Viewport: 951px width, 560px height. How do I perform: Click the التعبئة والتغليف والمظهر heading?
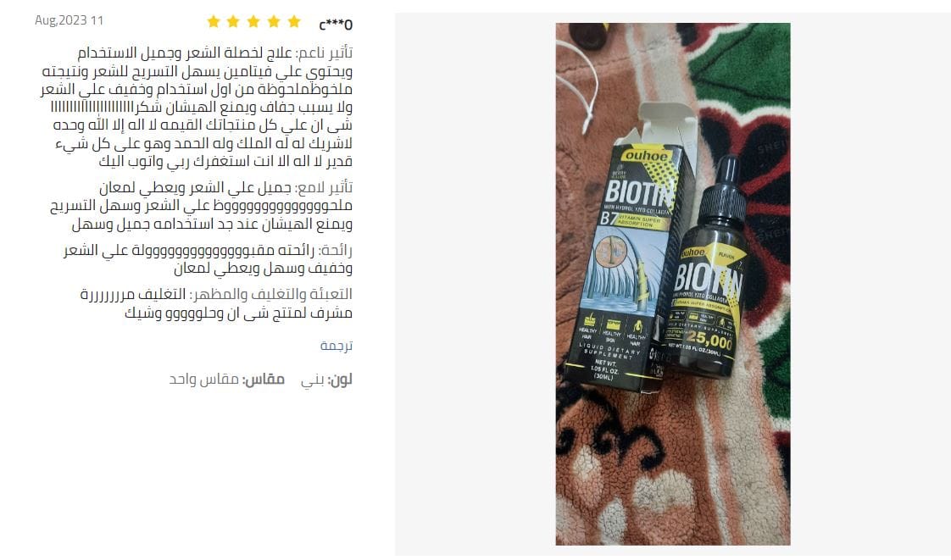pyautogui.click(x=271, y=295)
